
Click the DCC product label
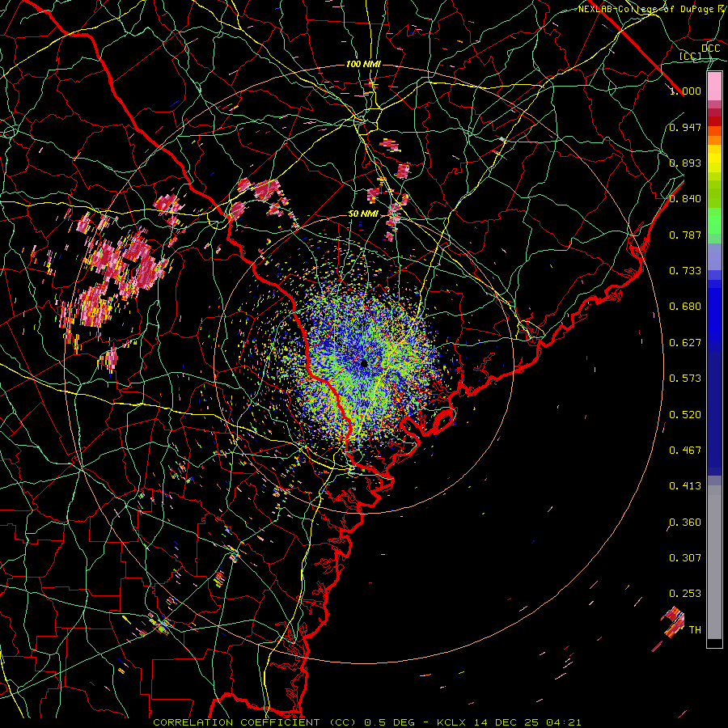[x=710, y=49]
